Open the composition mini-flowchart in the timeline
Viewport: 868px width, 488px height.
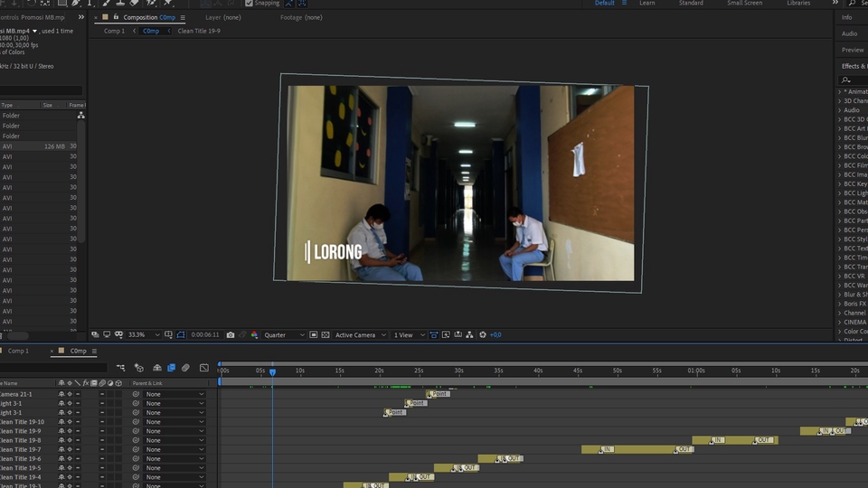(x=120, y=368)
